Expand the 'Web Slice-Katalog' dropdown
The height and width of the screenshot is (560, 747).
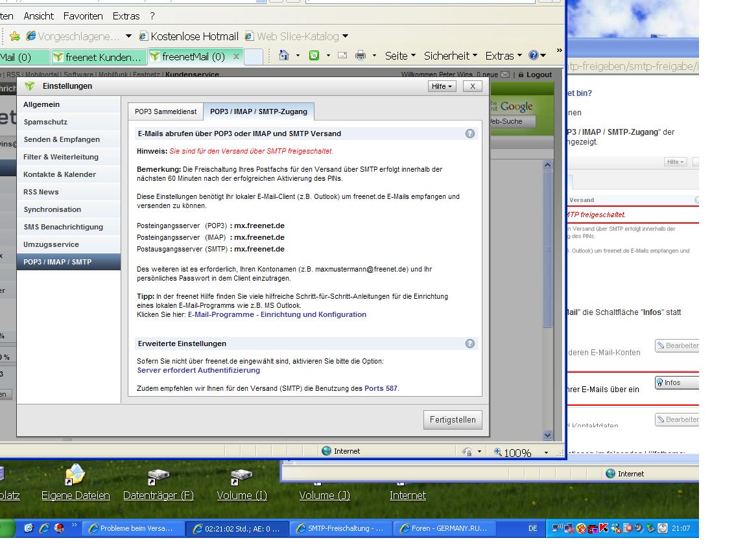(346, 36)
